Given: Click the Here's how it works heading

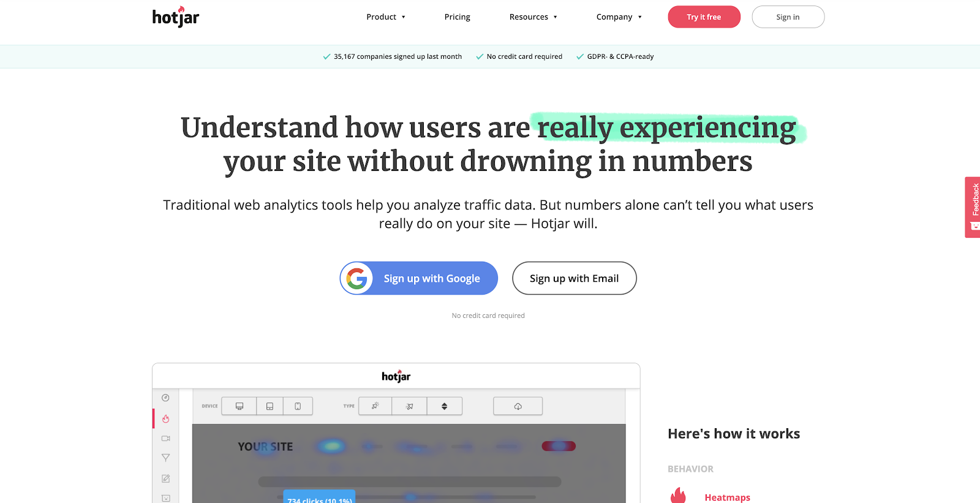Looking at the screenshot, I should (x=734, y=434).
